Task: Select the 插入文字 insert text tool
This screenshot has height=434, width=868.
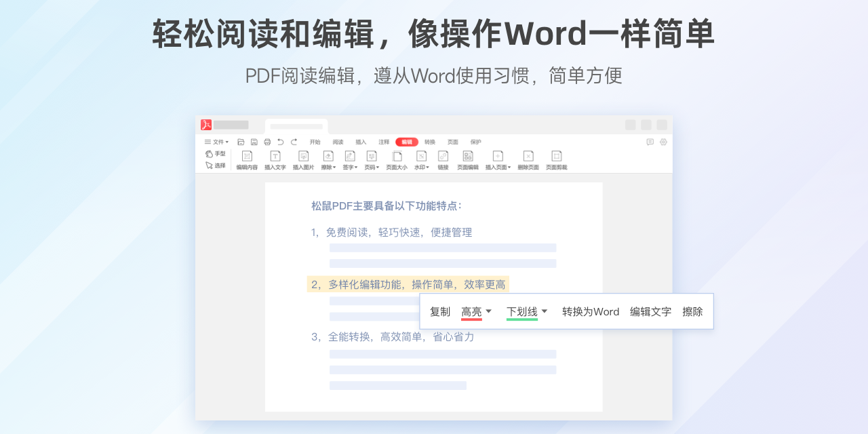Action: tap(275, 157)
